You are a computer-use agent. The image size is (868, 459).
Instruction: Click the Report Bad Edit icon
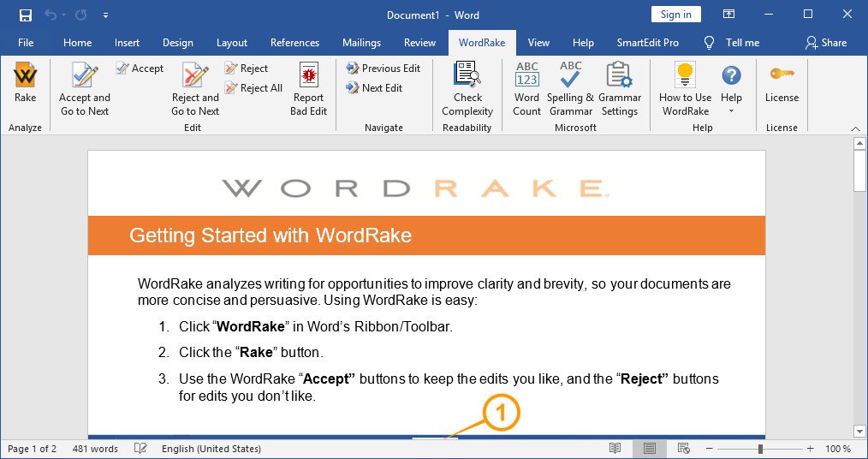(308, 75)
